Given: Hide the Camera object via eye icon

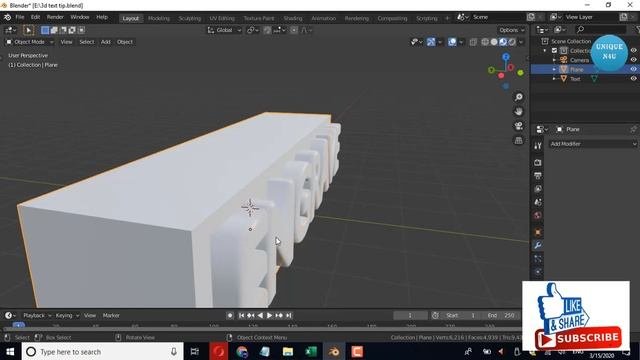Looking at the screenshot, I should (633, 60).
